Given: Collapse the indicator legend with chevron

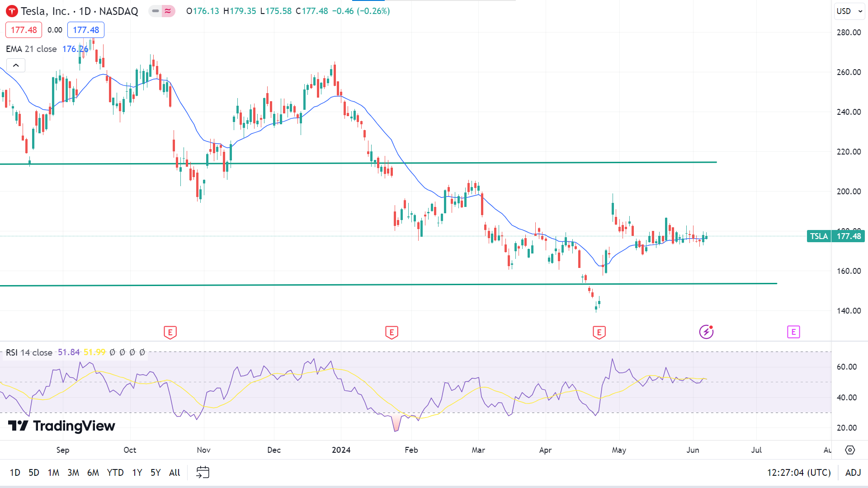Looking at the screenshot, I should [x=16, y=66].
